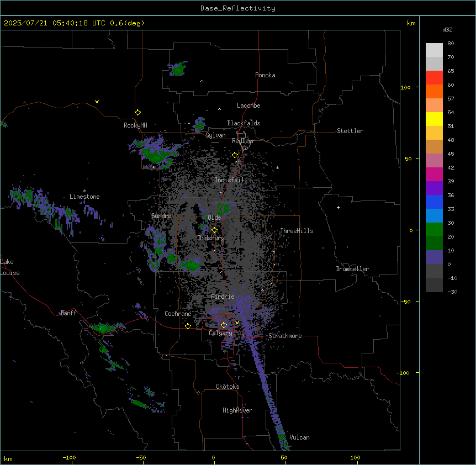Click the ThreeHills label
This screenshot has width=476, height=465.
pos(297,231)
